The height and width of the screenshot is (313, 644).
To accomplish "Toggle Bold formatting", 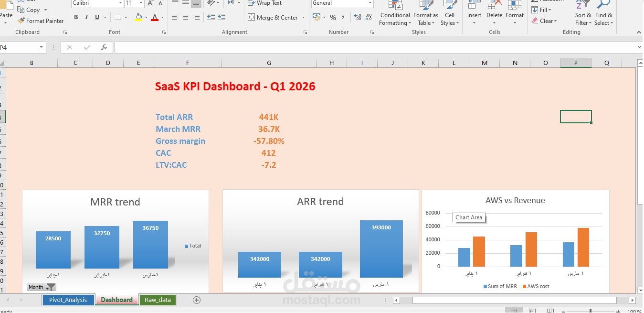I will (x=76, y=17).
